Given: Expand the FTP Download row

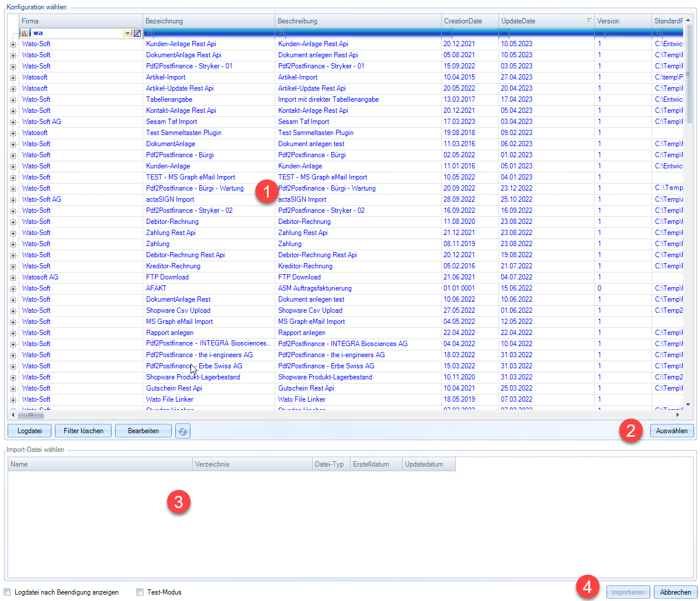Looking at the screenshot, I should [x=13, y=278].
